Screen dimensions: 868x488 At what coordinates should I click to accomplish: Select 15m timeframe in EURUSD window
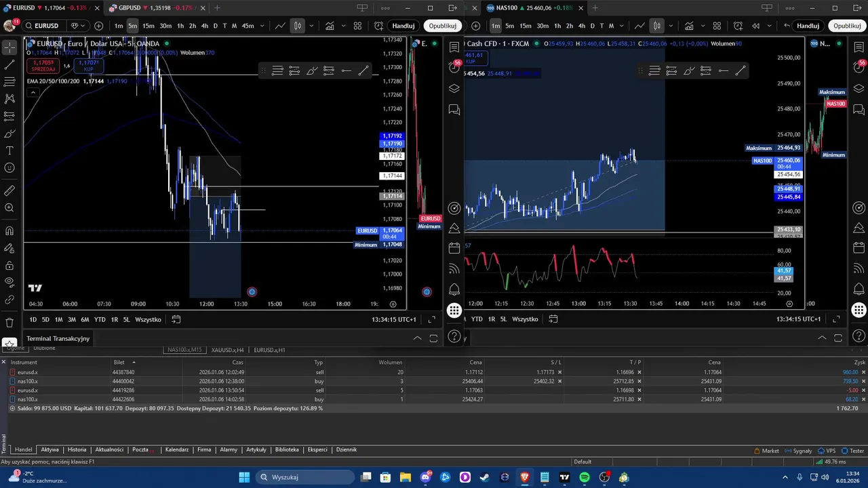149,26
